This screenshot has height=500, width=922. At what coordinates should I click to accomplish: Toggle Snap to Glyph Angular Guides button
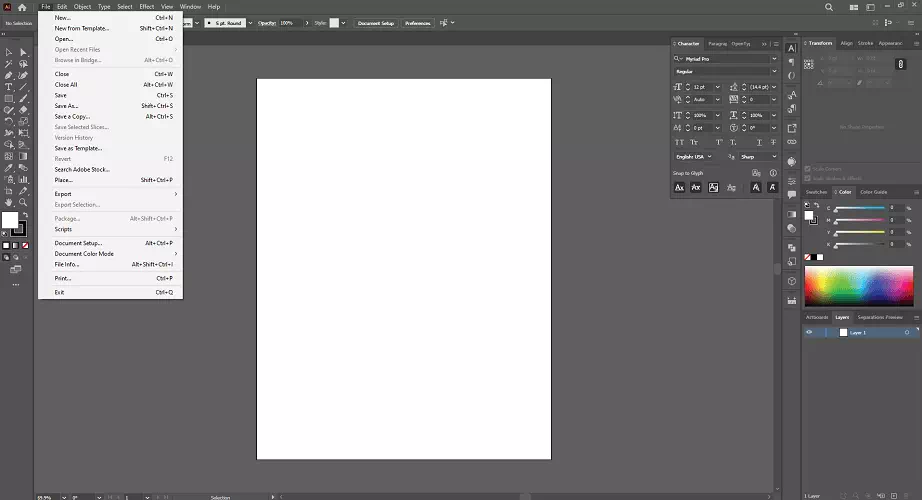(x=756, y=188)
